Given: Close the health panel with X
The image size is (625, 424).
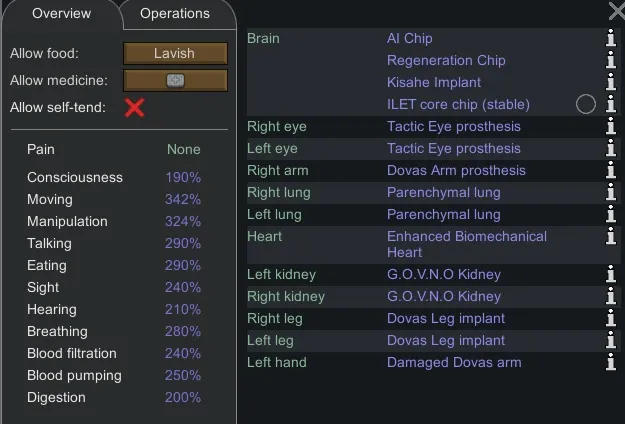Looking at the screenshot, I should 617,11.
